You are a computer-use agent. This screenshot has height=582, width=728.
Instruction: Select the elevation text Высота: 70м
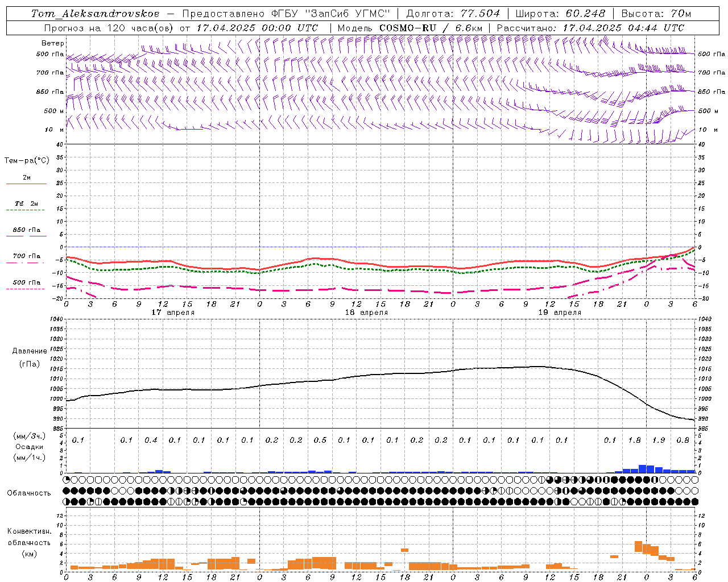coord(656,14)
